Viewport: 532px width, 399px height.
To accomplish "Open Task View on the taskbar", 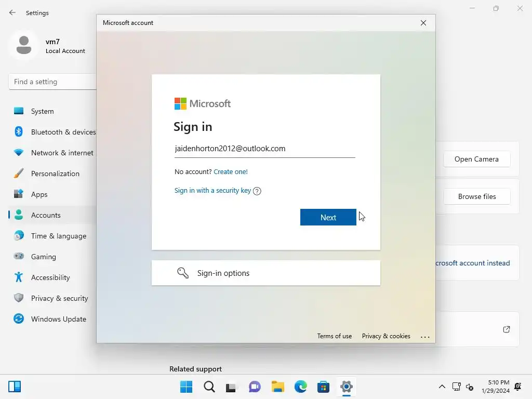I will (231, 387).
